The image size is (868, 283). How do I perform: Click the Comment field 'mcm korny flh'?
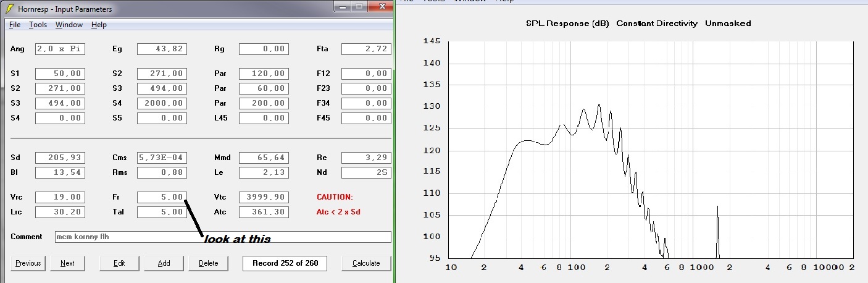(x=223, y=237)
